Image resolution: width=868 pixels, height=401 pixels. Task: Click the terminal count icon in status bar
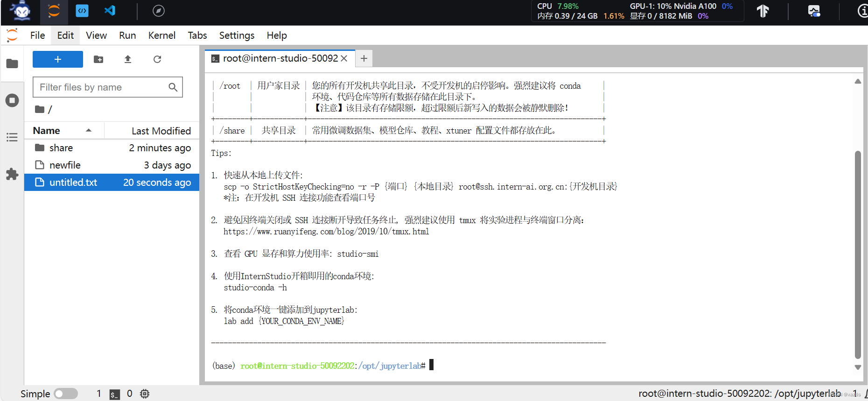pos(115,394)
